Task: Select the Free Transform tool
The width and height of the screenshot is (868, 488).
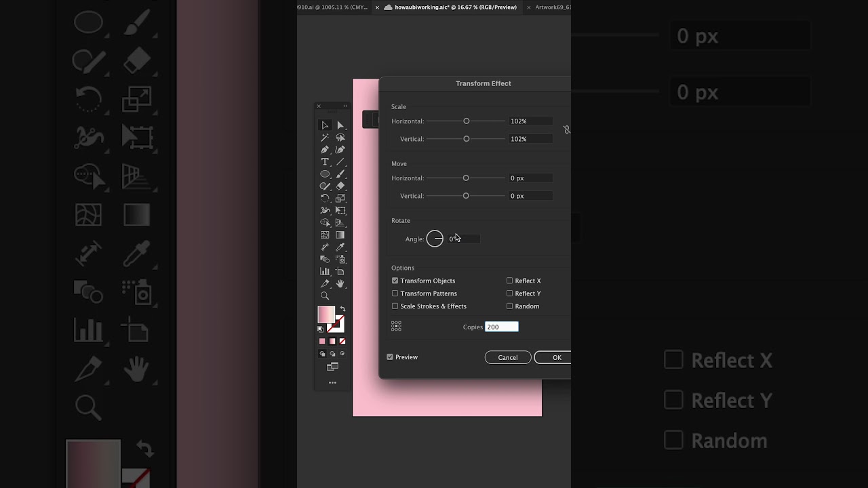Action: (x=340, y=211)
